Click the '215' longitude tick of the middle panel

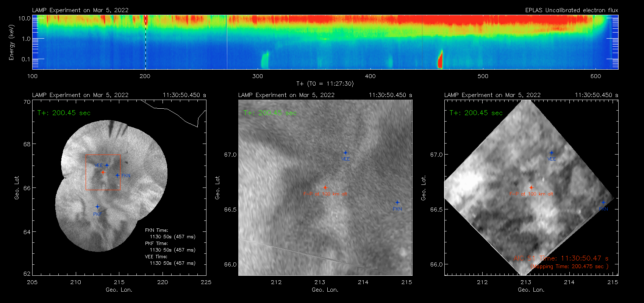(x=407, y=282)
